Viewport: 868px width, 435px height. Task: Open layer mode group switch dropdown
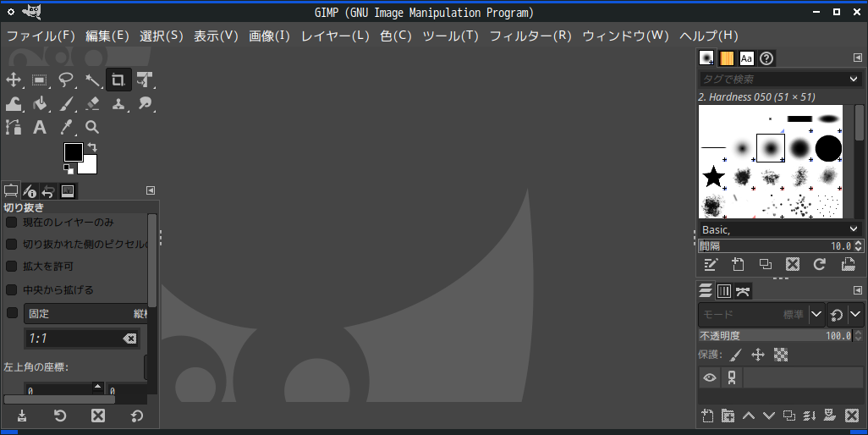coord(855,314)
